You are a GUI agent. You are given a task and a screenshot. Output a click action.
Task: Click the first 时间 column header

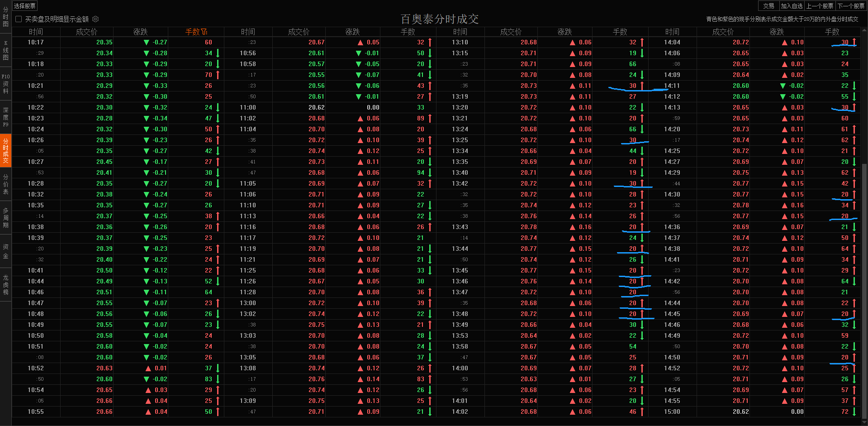click(x=36, y=32)
